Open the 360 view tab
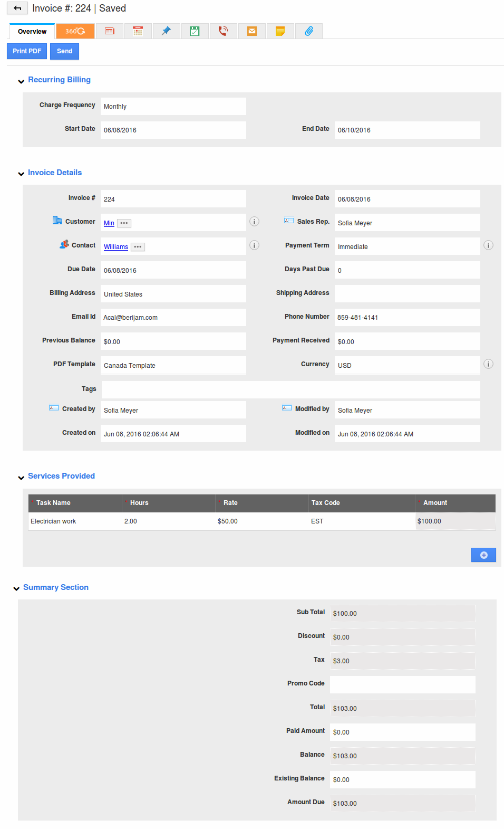Viewport: 504px width, 829px height. pyautogui.click(x=75, y=31)
